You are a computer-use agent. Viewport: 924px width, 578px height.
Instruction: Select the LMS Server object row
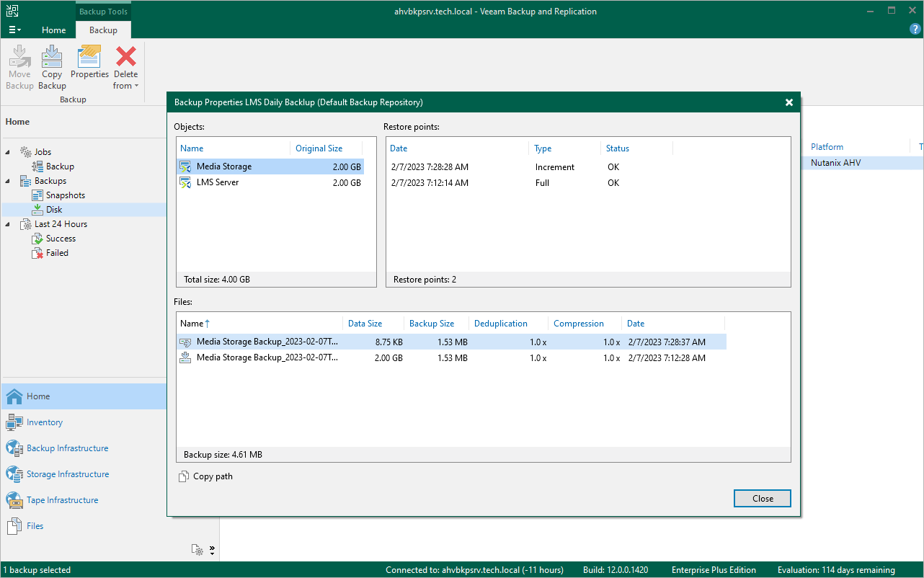pyautogui.click(x=217, y=183)
